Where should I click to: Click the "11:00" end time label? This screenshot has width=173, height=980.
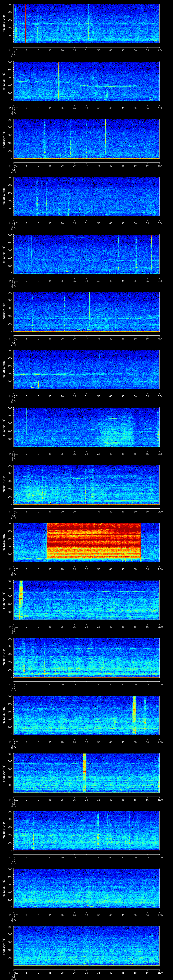coord(159,569)
